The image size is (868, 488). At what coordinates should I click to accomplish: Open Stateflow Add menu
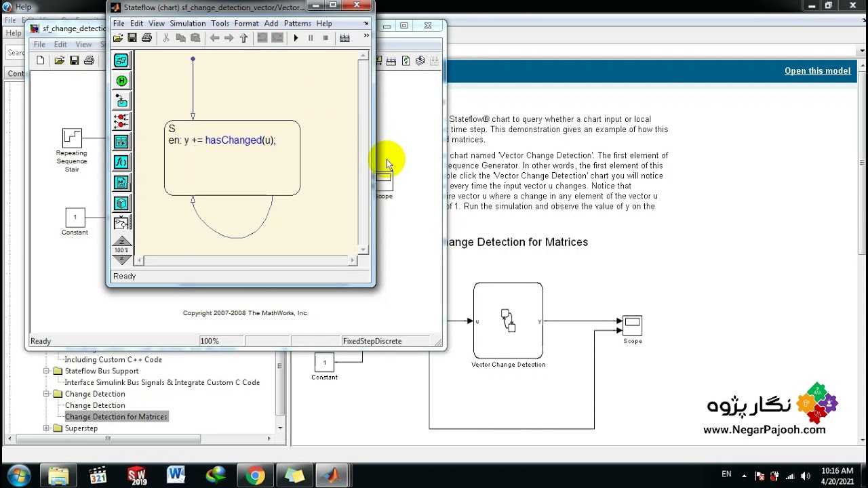click(x=271, y=23)
